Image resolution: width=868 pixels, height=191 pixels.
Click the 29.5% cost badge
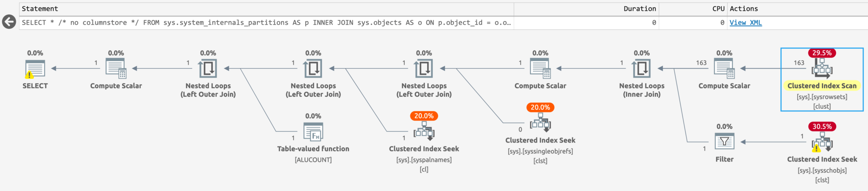[822, 53]
